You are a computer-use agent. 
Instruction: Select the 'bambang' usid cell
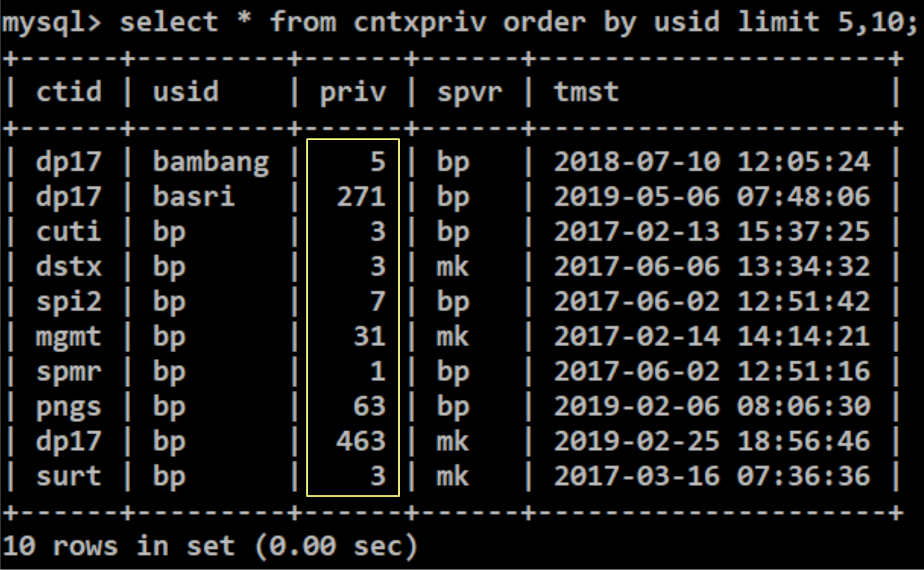[x=211, y=162]
